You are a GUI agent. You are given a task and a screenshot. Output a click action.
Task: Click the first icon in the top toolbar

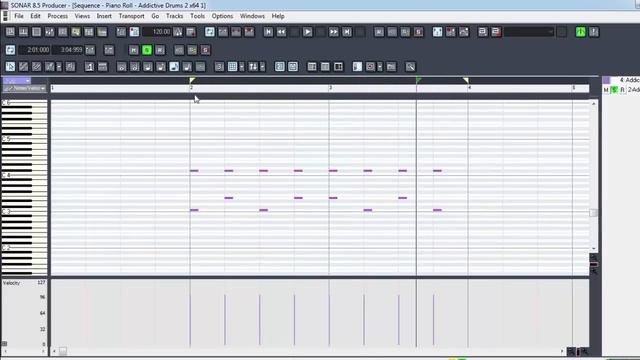tap(10, 32)
